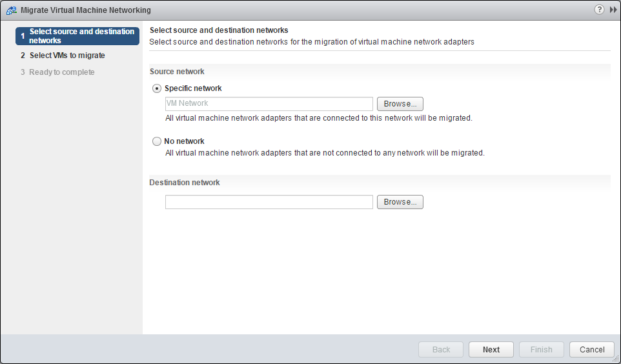Click the double-arrow collapse wizard icon
The height and width of the screenshot is (364, 621).
point(613,10)
